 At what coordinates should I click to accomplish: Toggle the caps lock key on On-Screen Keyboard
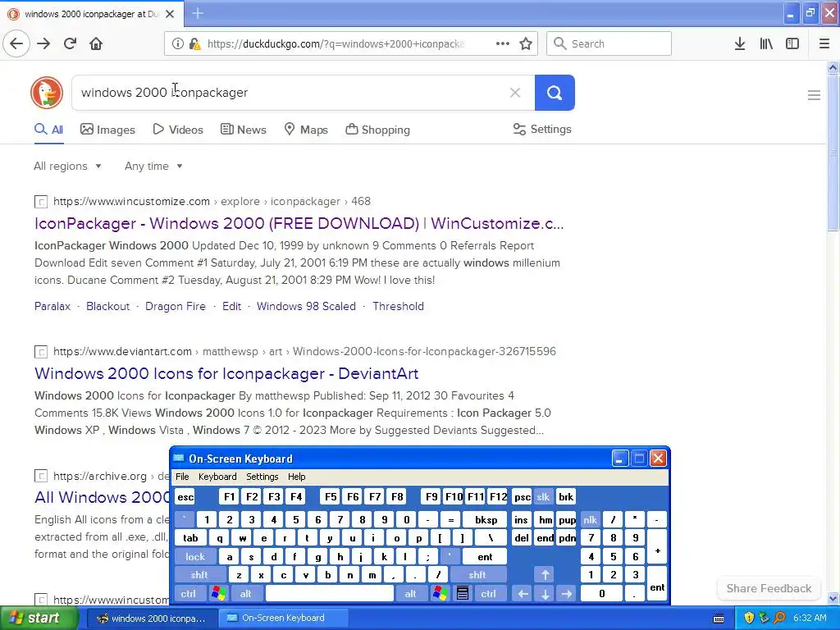click(195, 557)
